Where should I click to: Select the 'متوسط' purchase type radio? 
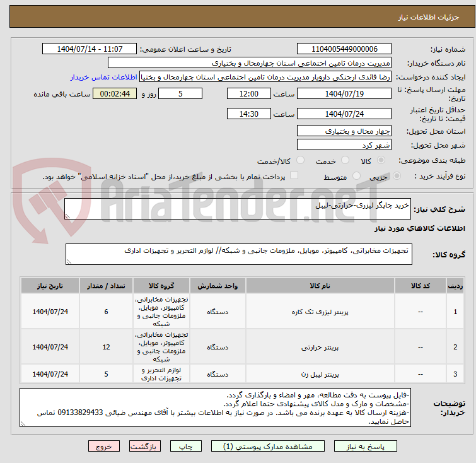356,176
